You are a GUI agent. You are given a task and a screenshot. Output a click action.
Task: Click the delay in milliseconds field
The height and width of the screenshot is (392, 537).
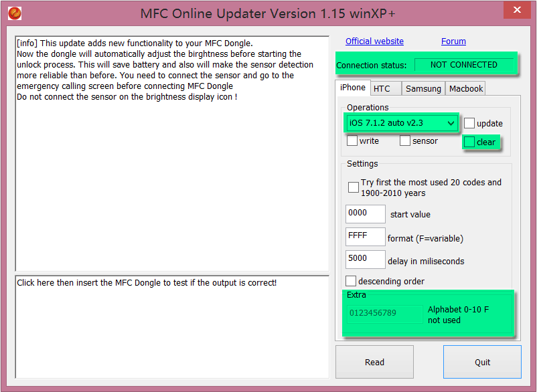tap(365, 260)
